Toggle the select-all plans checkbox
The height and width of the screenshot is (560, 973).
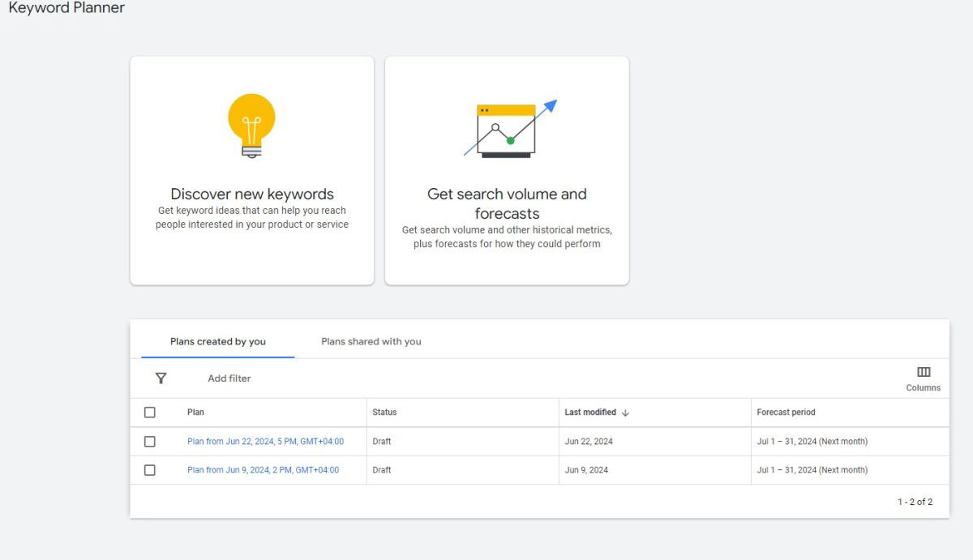[x=150, y=413]
